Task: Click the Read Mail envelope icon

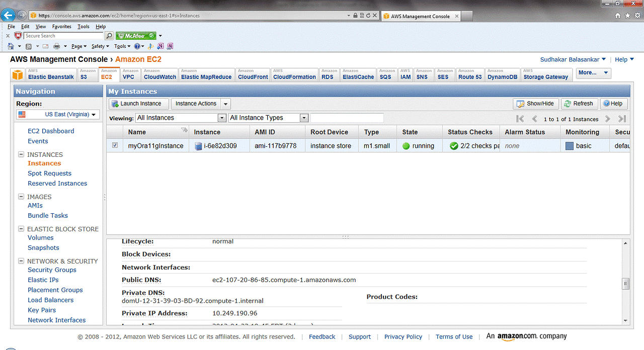Action: (x=45, y=46)
